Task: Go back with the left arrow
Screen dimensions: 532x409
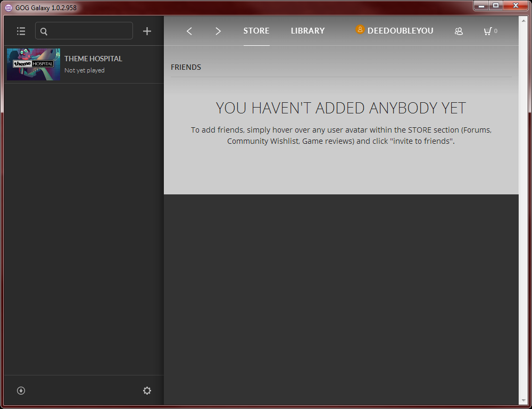Action: tap(189, 31)
